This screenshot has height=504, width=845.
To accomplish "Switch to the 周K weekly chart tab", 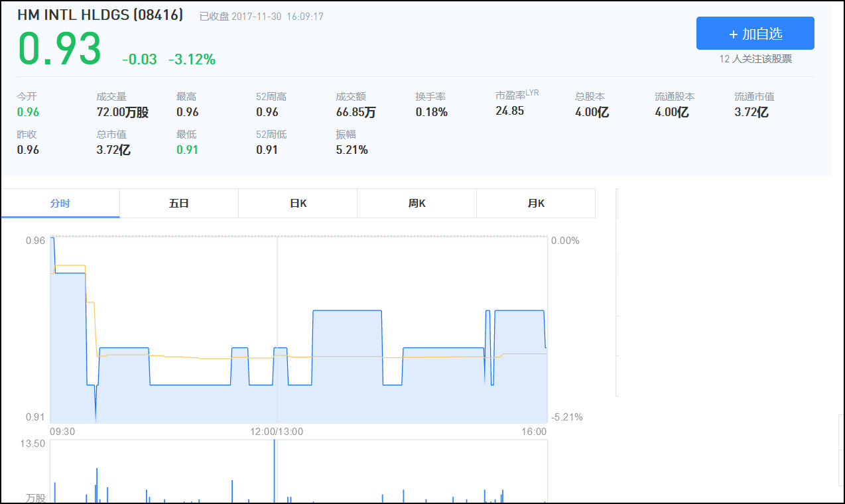I will 417,204.
